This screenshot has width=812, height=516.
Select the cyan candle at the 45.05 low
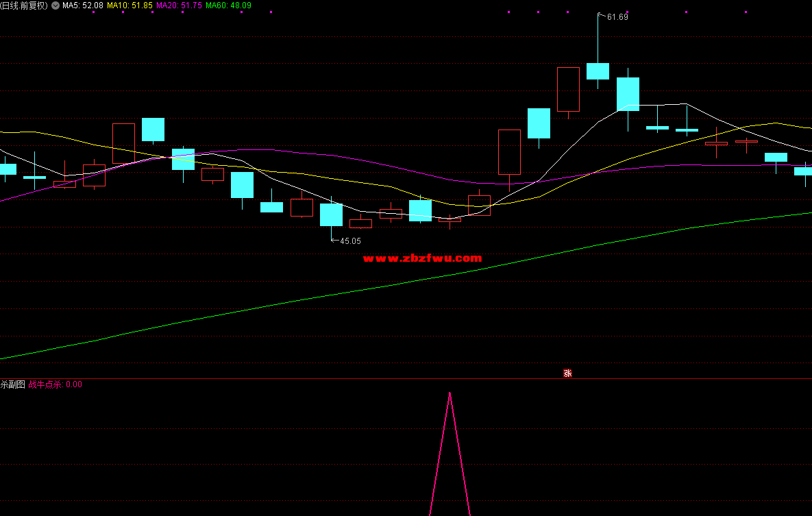coord(331,214)
